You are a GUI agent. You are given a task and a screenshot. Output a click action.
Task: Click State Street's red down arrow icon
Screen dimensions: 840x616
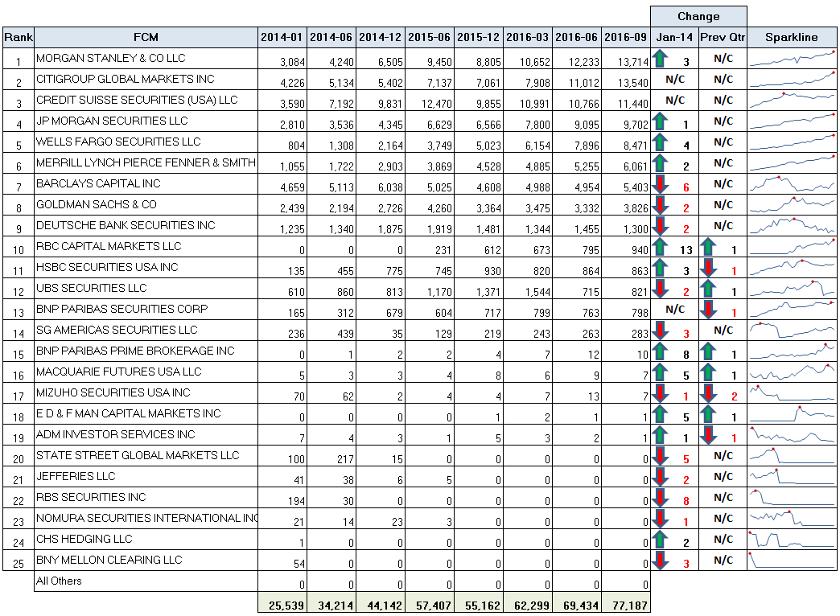660,455
